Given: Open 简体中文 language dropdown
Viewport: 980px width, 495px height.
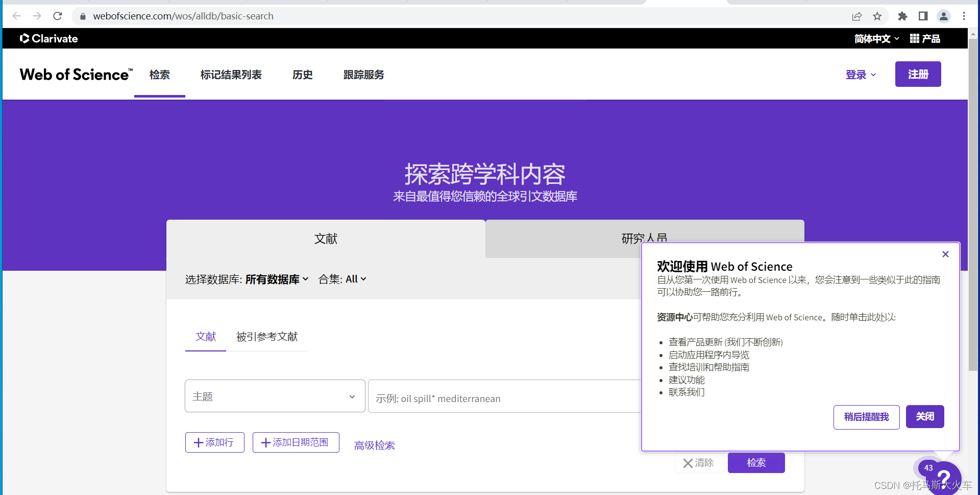Looking at the screenshot, I should pos(877,39).
